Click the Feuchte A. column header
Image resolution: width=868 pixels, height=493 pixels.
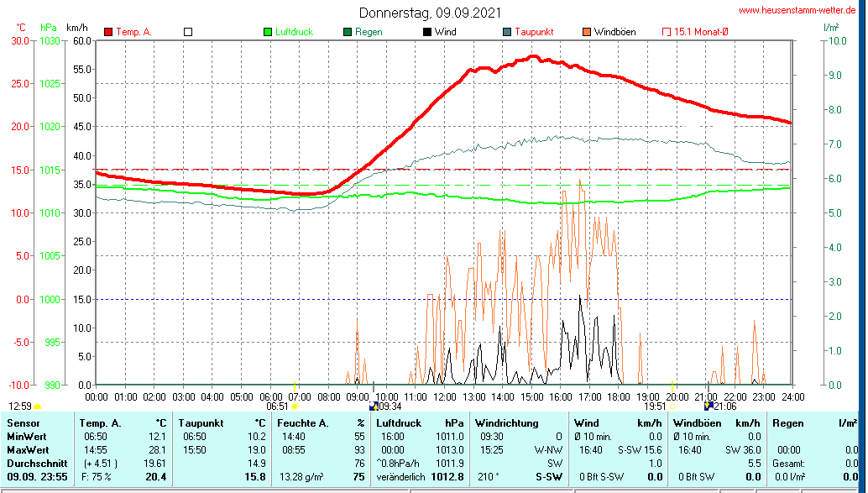pos(303,423)
